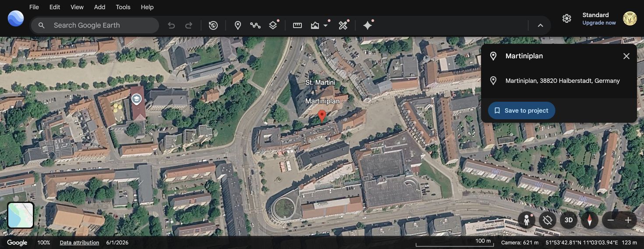This screenshot has width=644, height=249.
Task: Zoom in with the plus button
Action: (628, 220)
